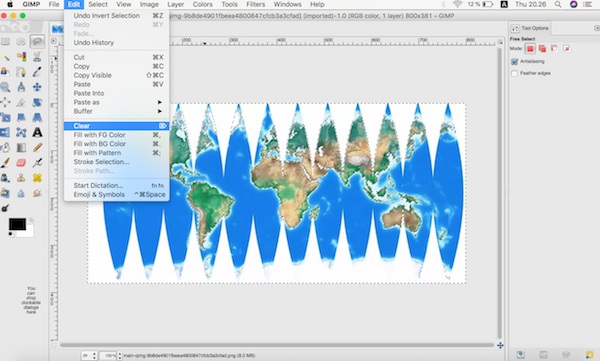Image resolution: width=600 pixels, height=361 pixels.
Task: Click the white background color swatch
Action: pos(29,232)
